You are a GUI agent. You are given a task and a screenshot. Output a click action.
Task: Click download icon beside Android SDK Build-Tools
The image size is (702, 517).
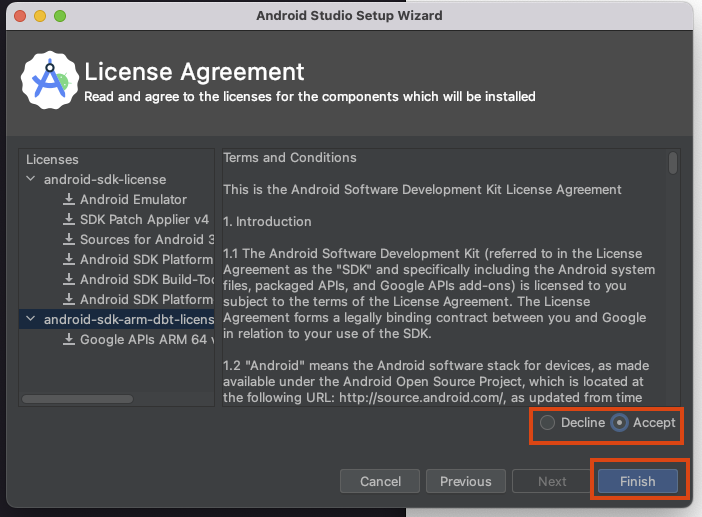pos(68,279)
